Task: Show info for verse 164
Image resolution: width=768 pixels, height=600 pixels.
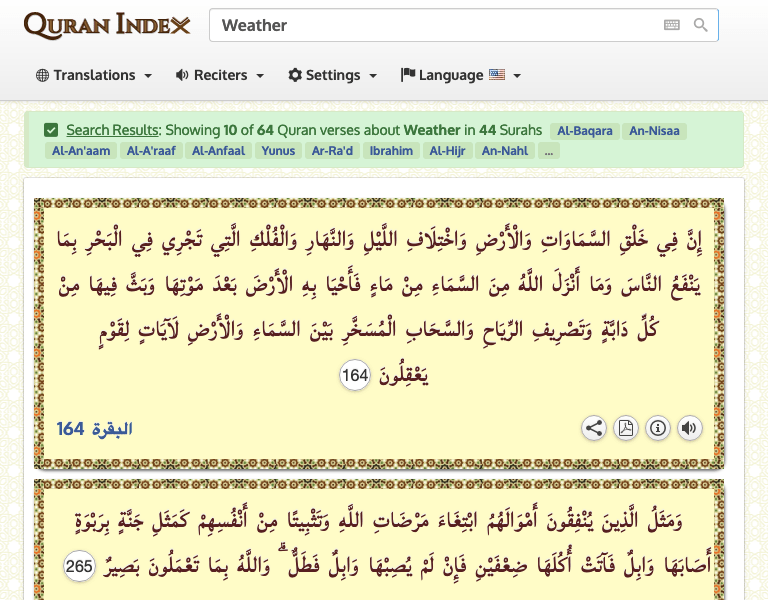Action: tap(657, 429)
